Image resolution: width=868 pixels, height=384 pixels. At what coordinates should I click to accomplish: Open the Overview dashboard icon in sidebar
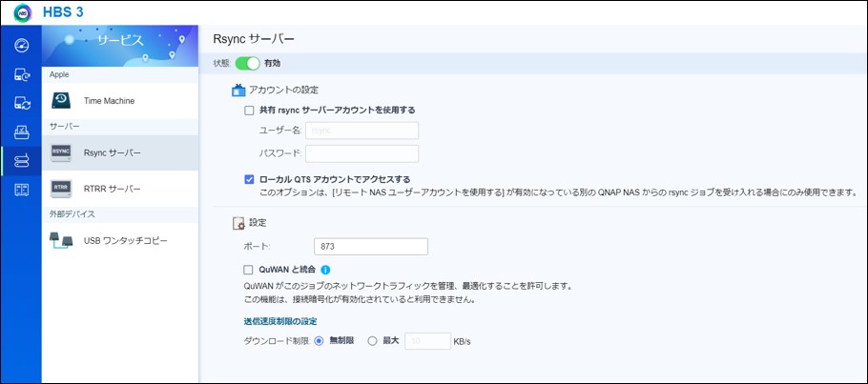pos(21,45)
